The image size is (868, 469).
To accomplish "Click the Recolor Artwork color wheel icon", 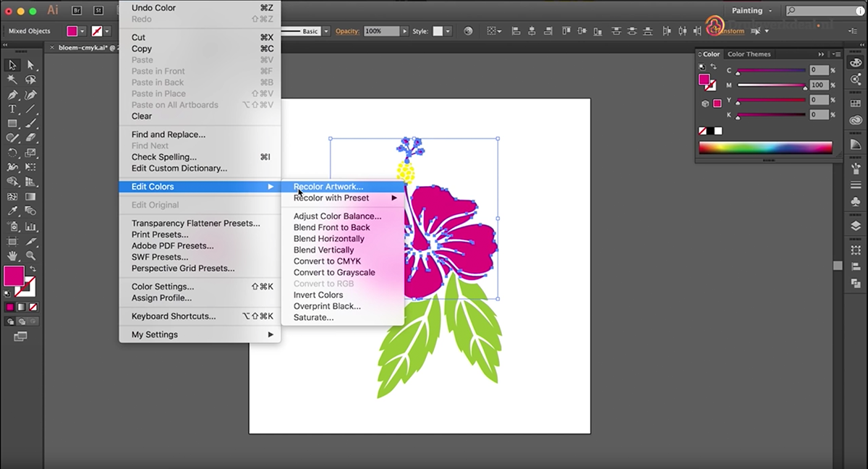I will 468,31.
